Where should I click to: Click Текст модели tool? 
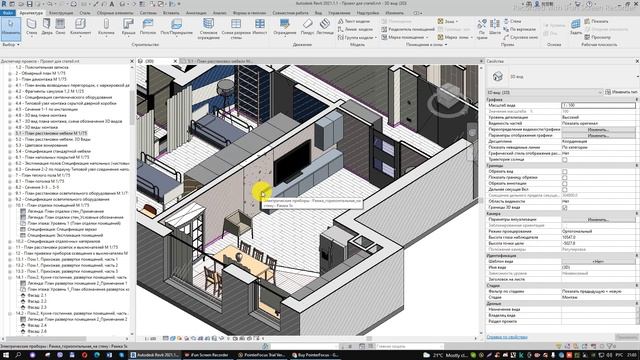(354, 21)
